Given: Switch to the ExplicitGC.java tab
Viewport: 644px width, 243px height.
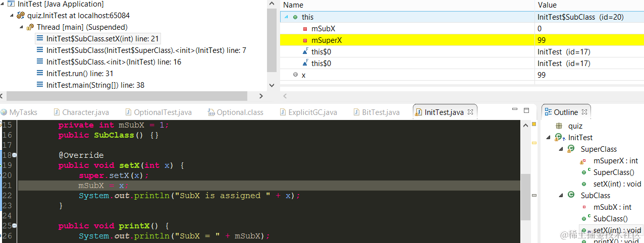Looking at the screenshot, I should coord(308,112).
